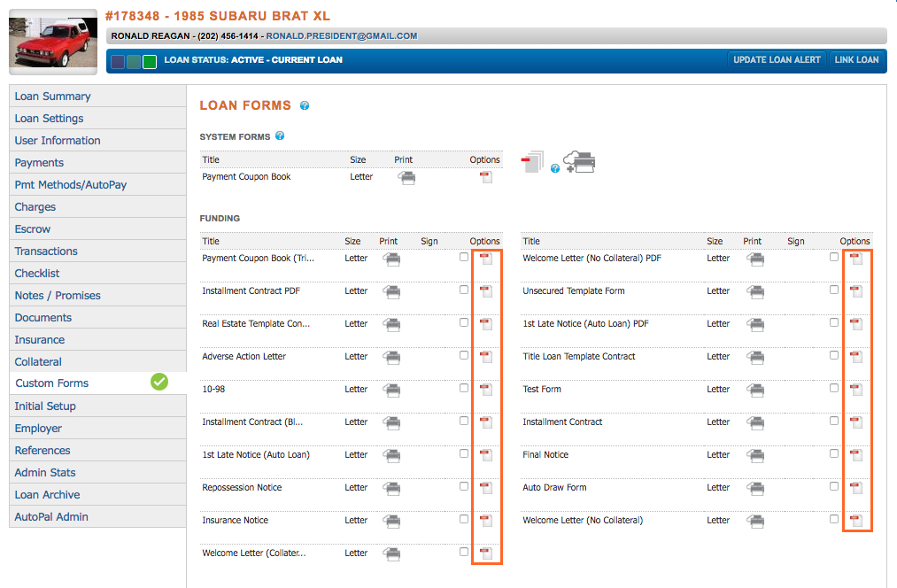Print the Real Estate Template Con... form

point(392,325)
